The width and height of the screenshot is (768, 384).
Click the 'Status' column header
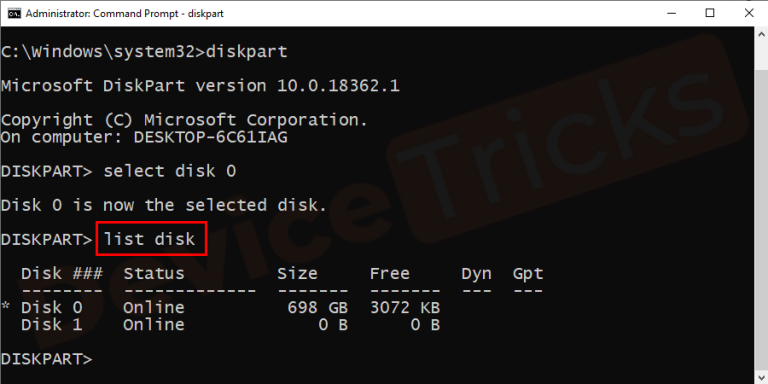tap(154, 273)
